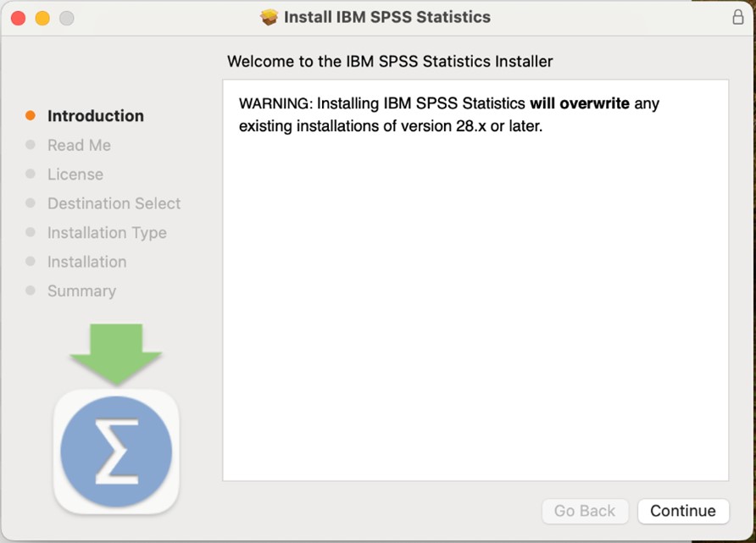
Task: Go to the License step
Action: coord(75,175)
